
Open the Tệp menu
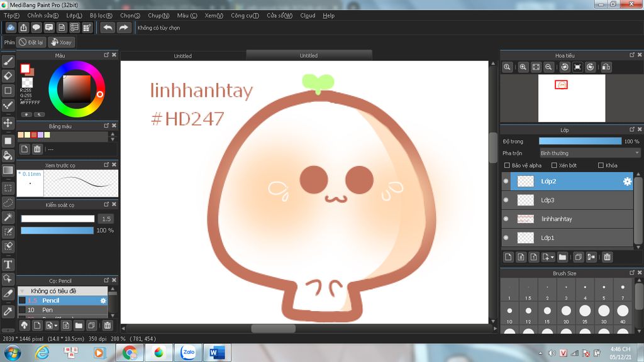tap(11, 16)
